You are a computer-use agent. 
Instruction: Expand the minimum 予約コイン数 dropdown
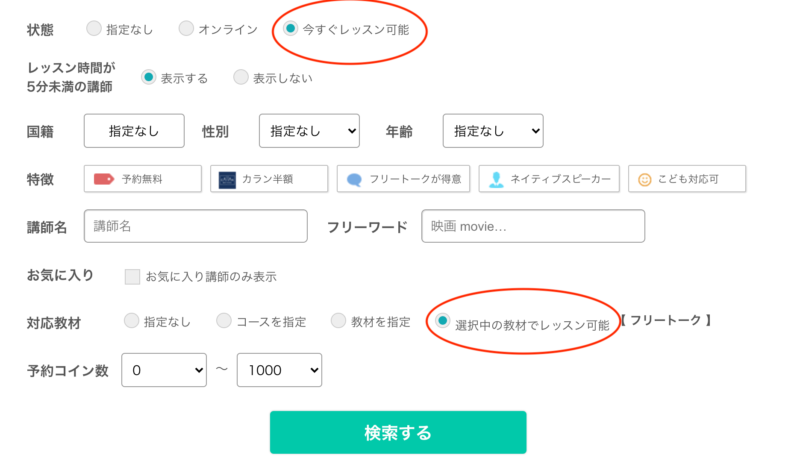pyautogui.click(x=164, y=370)
